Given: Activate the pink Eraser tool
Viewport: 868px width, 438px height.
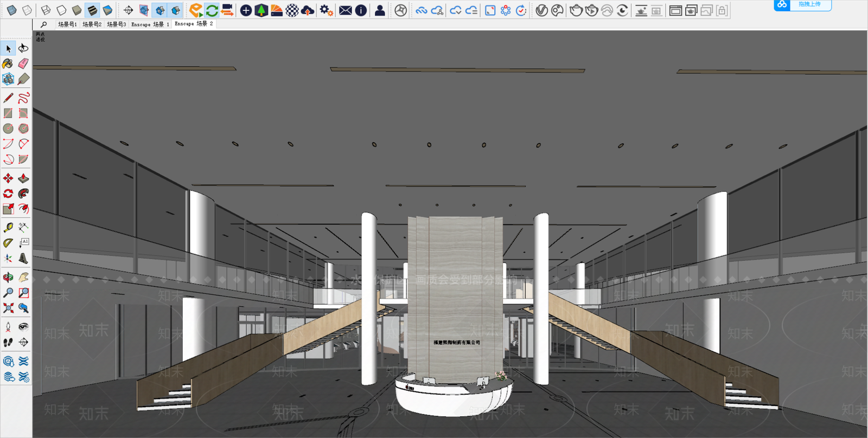Looking at the screenshot, I should tap(23, 63).
